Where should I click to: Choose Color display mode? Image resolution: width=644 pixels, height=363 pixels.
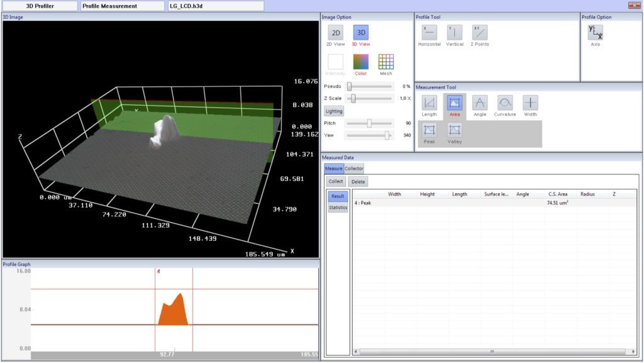point(360,62)
